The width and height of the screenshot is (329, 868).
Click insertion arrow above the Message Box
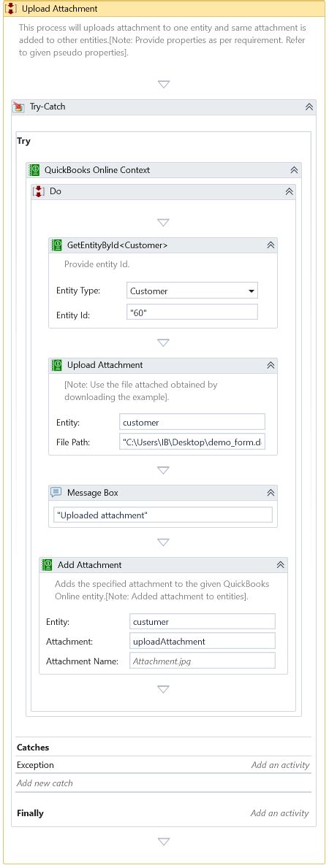point(163,470)
